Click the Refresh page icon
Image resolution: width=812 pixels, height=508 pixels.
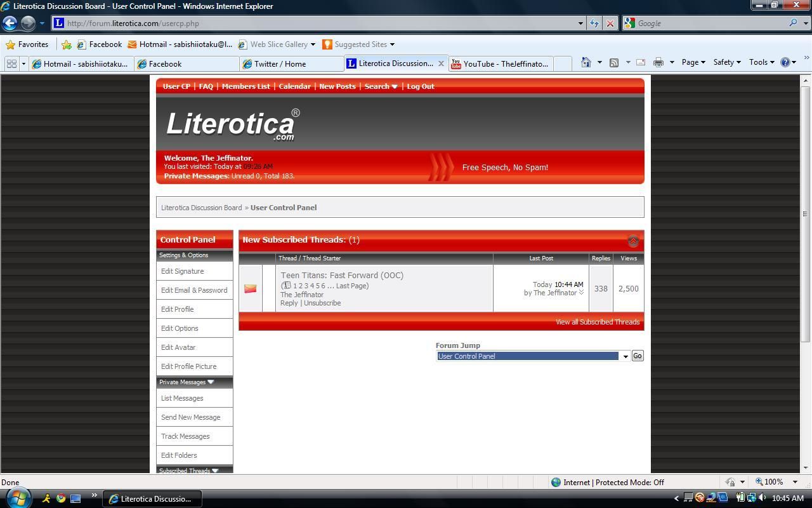[594, 23]
